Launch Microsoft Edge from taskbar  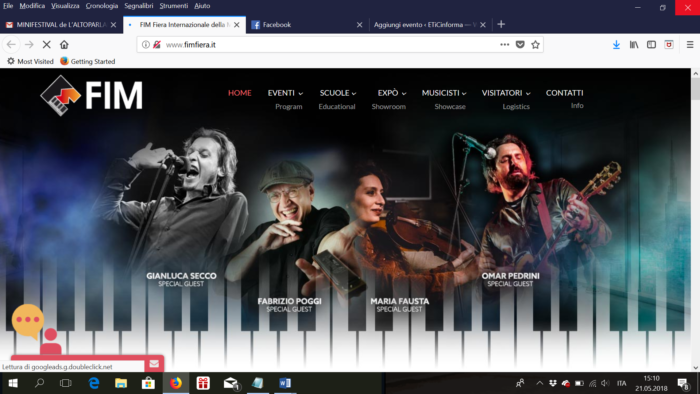tap(94, 383)
